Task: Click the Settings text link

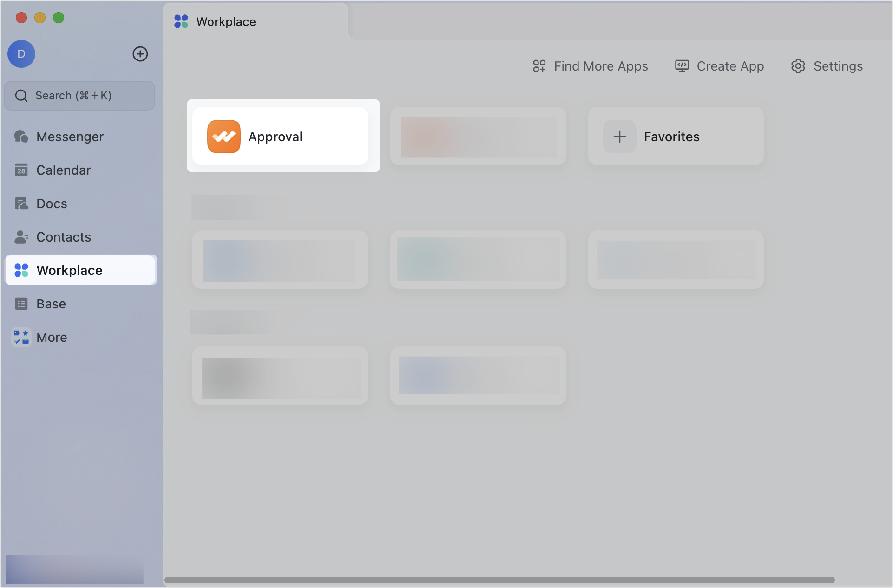Action: pyautogui.click(x=838, y=66)
